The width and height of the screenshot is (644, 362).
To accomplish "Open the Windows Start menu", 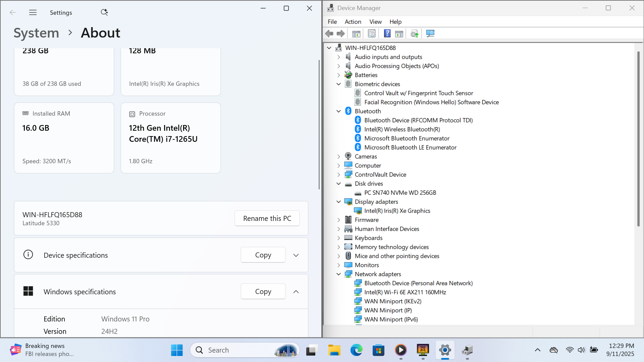I will (x=177, y=350).
